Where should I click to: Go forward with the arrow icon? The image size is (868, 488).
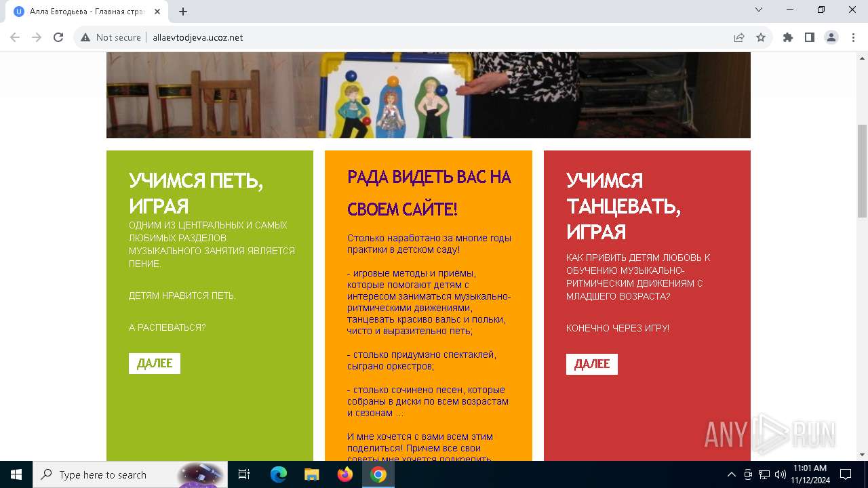(x=37, y=37)
